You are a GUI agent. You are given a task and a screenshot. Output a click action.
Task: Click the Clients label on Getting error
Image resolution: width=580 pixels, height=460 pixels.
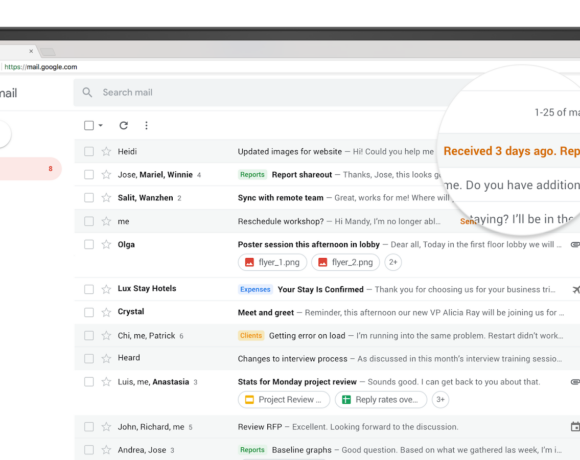click(251, 335)
